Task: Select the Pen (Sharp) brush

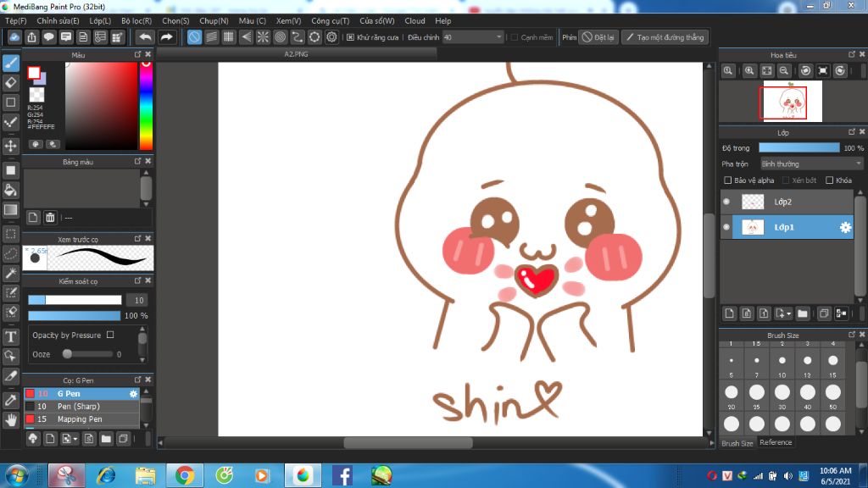Action: pos(81,406)
